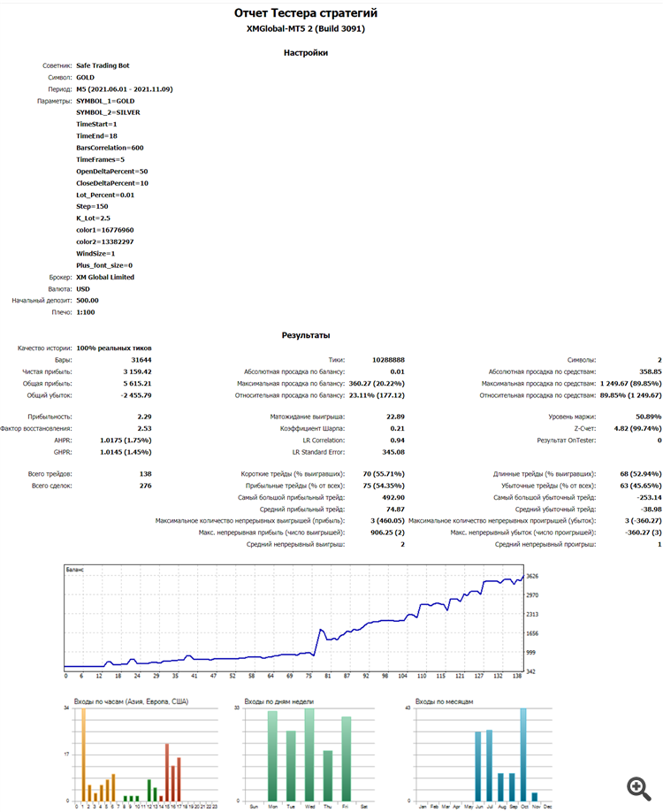Screen dimensions: 663x812
Task: Click the parameter "Lot_Percent=0.01"
Action: (x=105, y=195)
